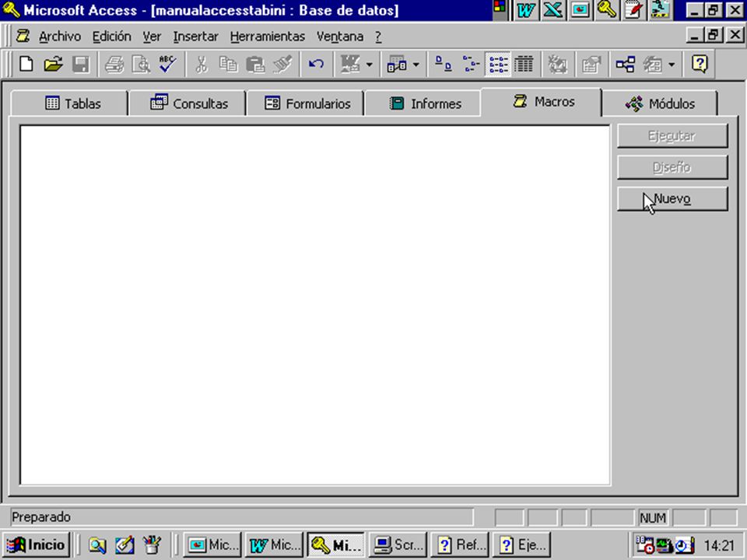This screenshot has width=747, height=560.
Task: Click the Print icon
Action: 114,64
